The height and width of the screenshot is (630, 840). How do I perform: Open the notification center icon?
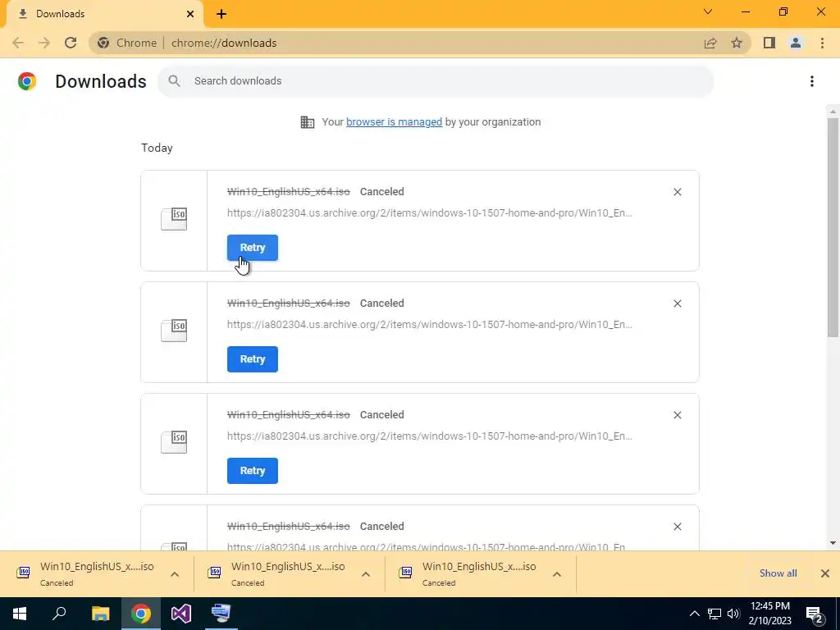[x=814, y=614]
